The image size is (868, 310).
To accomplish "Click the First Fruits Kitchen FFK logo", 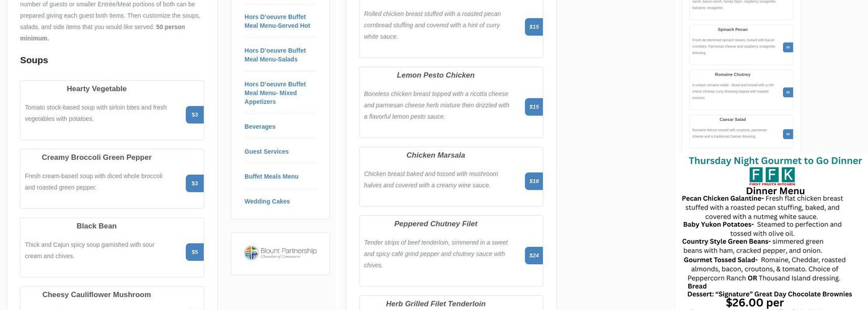I will (x=772, y=176).
